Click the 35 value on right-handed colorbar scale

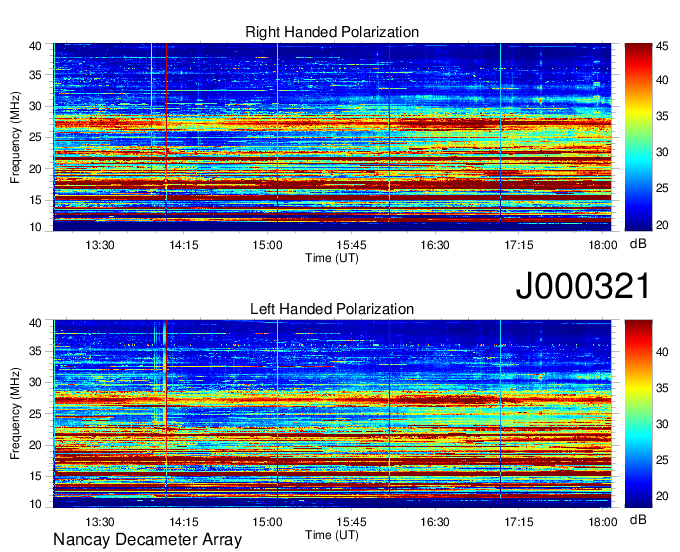click(662, 116)
